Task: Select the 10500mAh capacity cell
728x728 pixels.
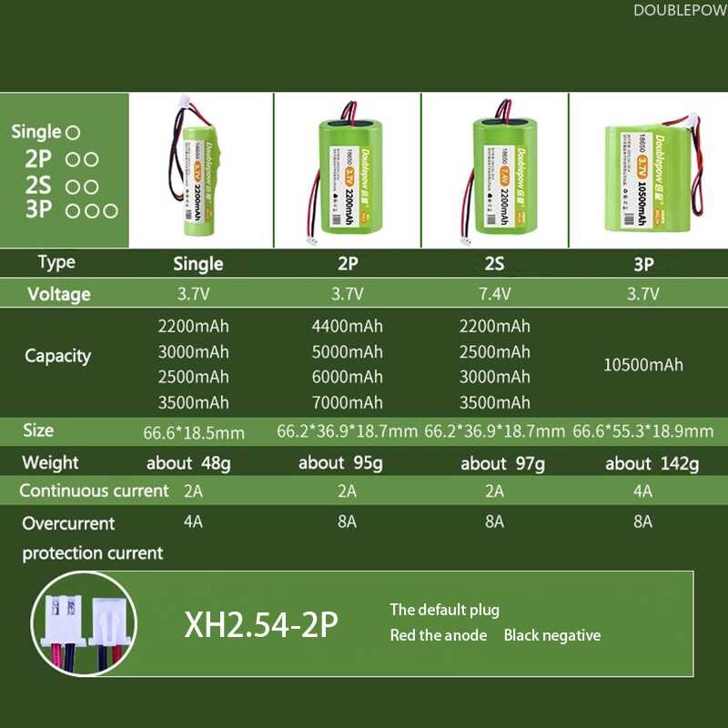Action: (x=642, y=364)
